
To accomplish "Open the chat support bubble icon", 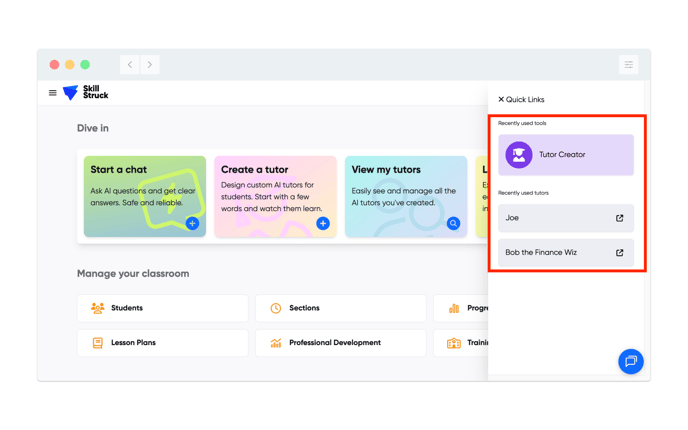I will (x=630, y=361).
